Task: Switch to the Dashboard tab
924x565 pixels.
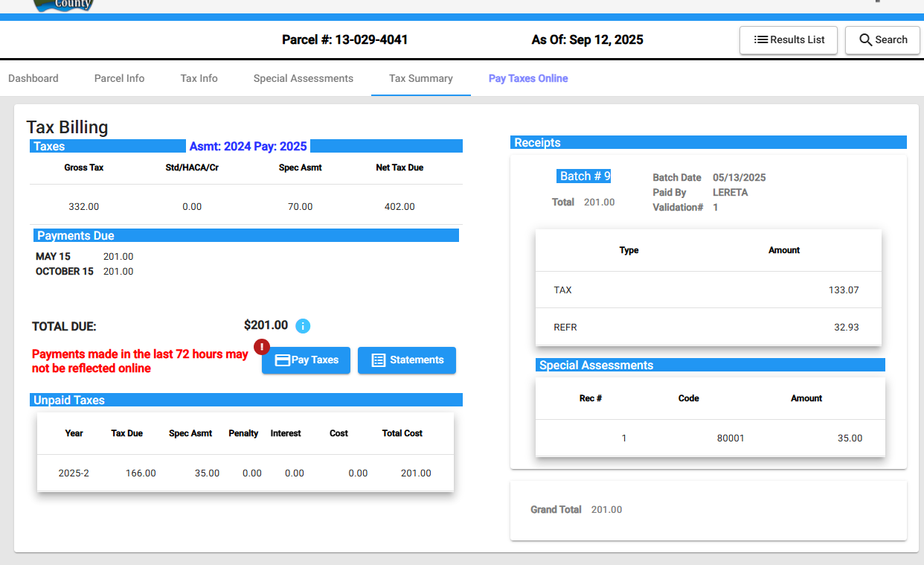Action: click(33, 78)
